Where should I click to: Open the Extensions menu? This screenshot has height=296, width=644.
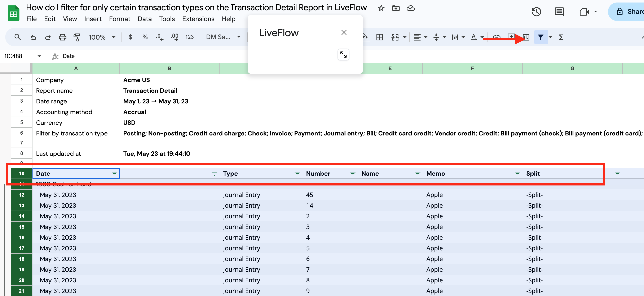click(198, 19)
